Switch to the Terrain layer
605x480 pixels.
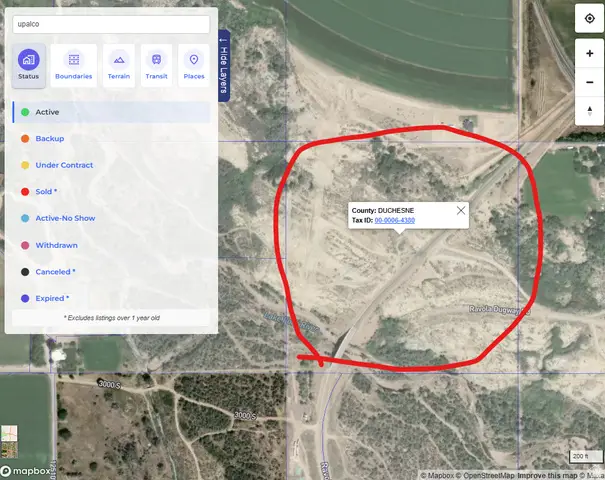[x=119, y=65]
